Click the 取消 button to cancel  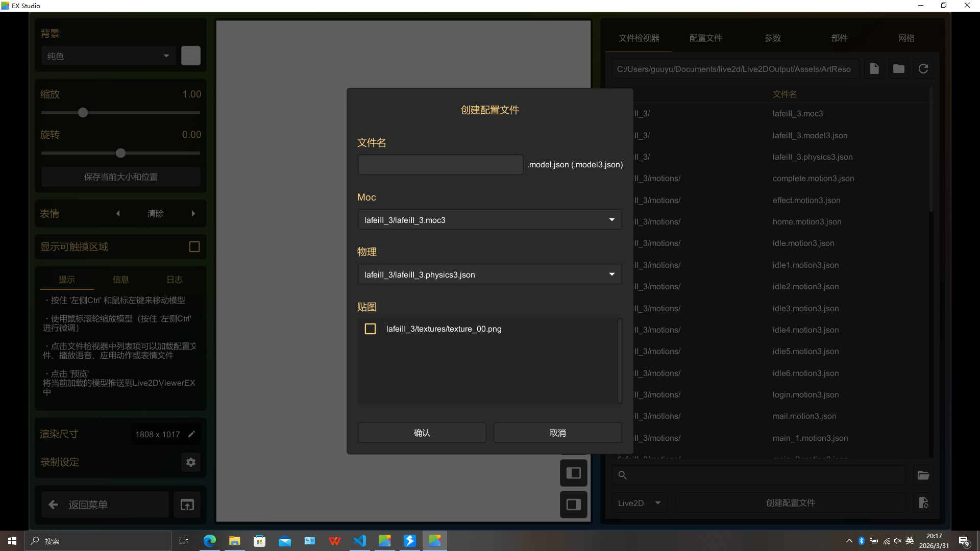tap(557, 433)
